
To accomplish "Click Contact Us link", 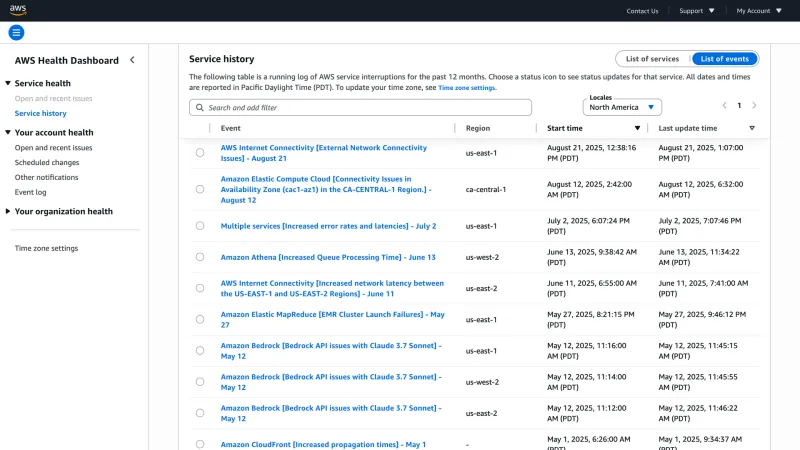I will [642, 11].
